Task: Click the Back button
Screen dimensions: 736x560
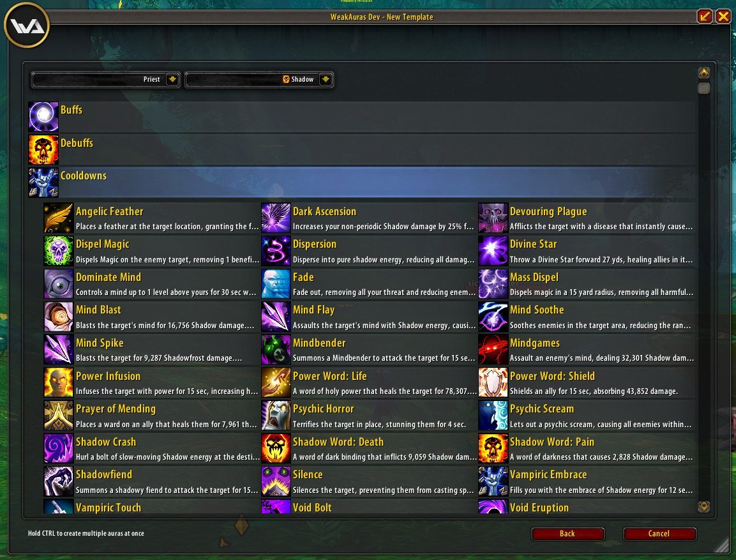Action: (x=567, y=534)
